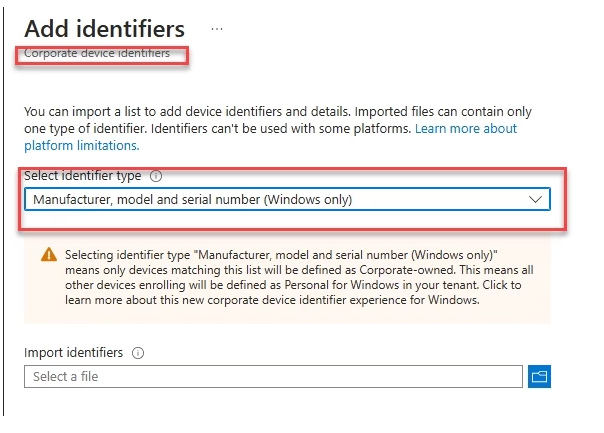This screenshot has height=433, width=604.
Task: Expand the identifier type dropdown chevron
Action: coord(536,200)
